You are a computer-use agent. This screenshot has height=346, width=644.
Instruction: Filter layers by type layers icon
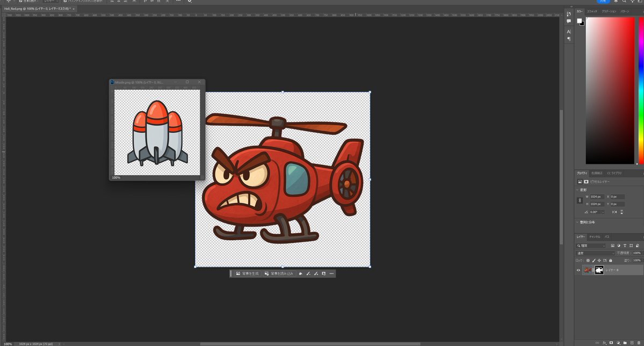click(x=625, y=246)
